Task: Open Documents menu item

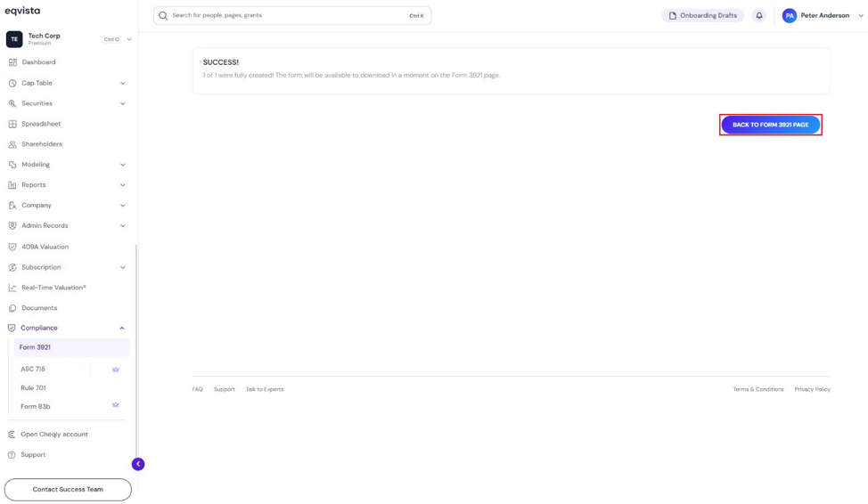Action: 39,308
